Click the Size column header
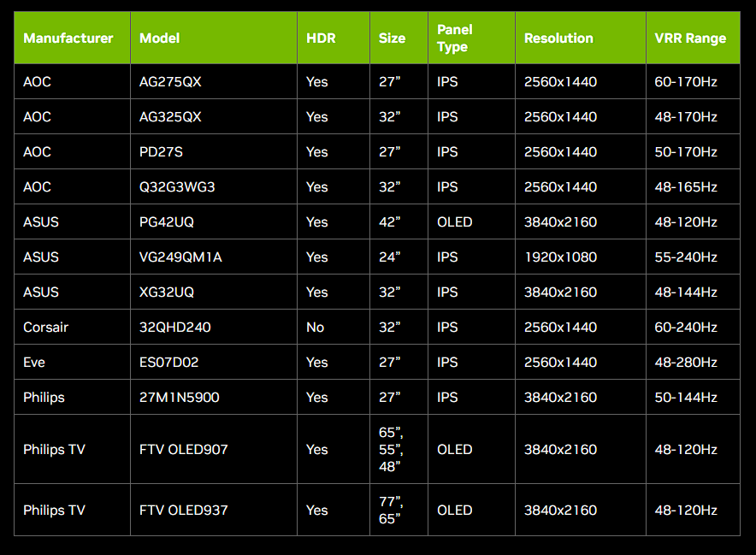 (399, 38)
